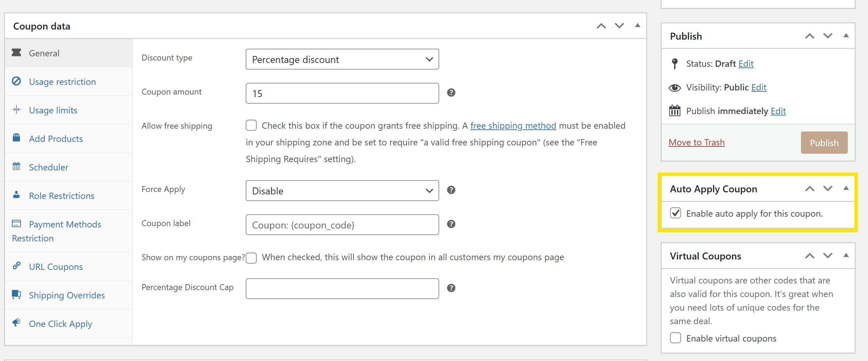Click the Scheduler calendar icon
868x361 pixels.
pyautogui.click(x=16, y=166)
